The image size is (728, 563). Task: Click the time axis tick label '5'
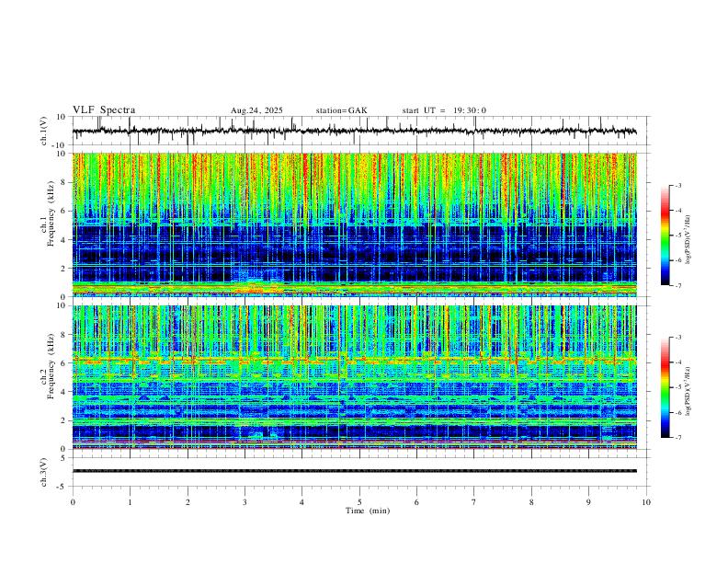click(x=359, y=502)
